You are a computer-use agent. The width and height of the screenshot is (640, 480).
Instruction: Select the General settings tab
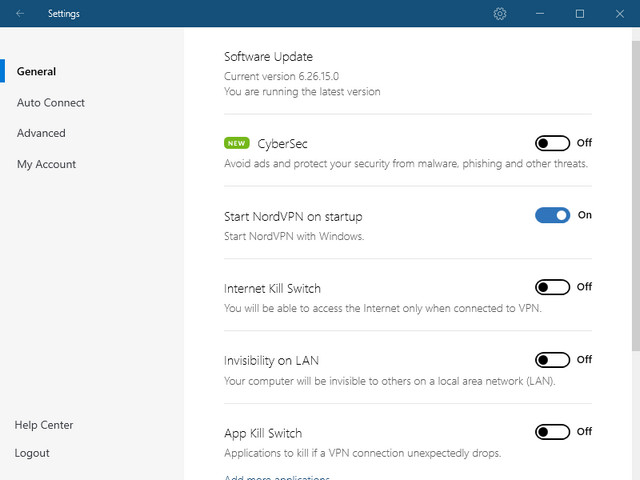(36, 72)
